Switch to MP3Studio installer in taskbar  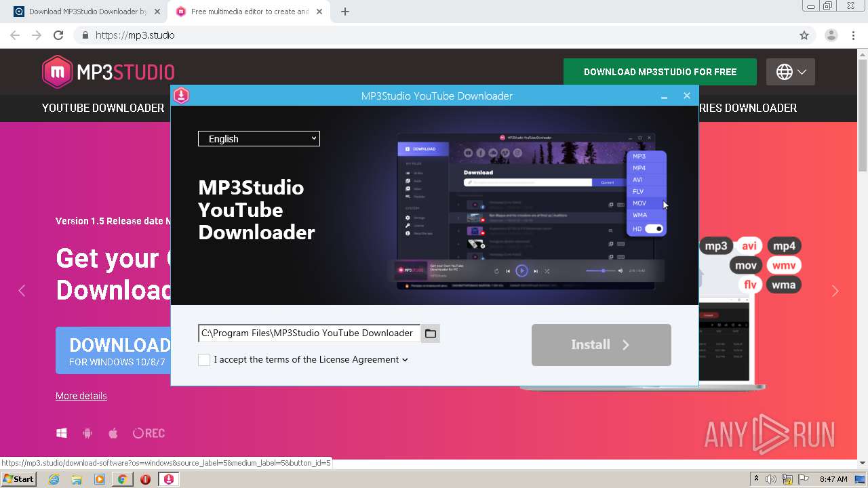[169, 479]
